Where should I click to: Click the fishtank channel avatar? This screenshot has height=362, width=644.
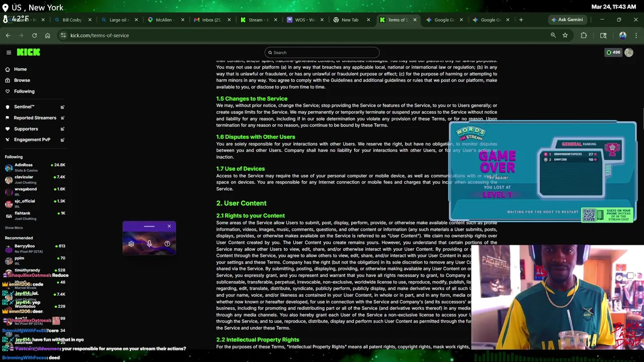9,216
